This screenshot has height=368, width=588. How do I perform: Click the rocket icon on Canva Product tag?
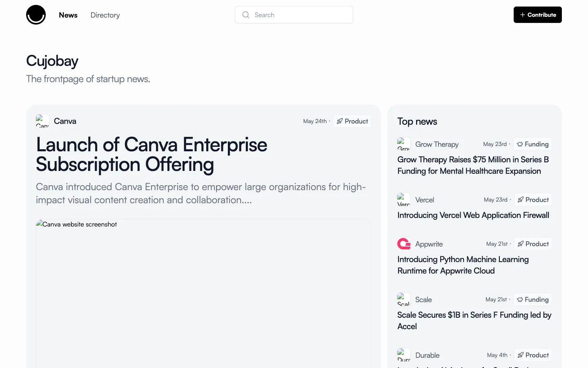click(x=340, y=121)
